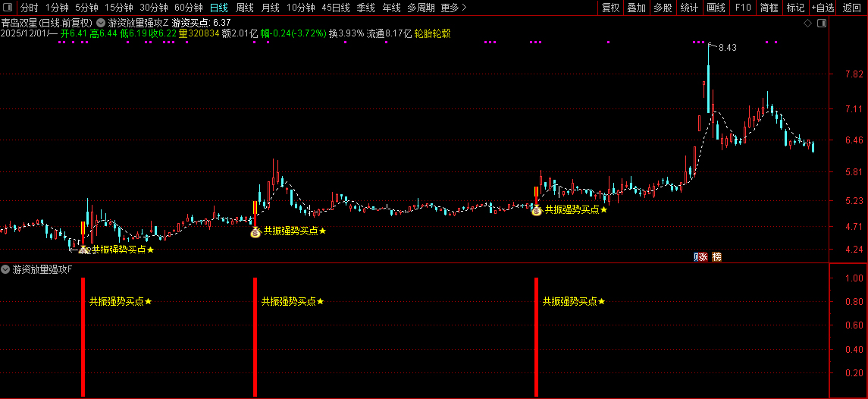Image resolution: width=868 pixels, height=399 pixels.
Task: Click the 复权 price adjustment button
Action: (610, 8)
